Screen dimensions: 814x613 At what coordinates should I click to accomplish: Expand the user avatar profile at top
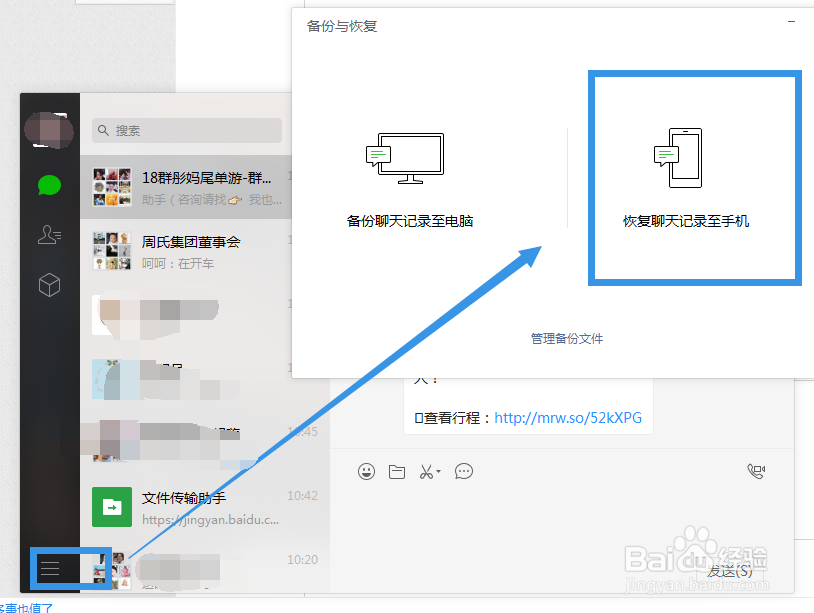click(x=49, y=130)
